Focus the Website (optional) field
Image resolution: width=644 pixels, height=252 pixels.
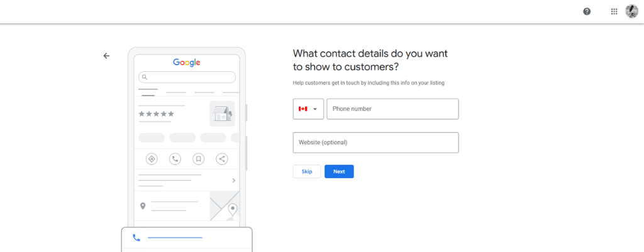tap(376, 142)
